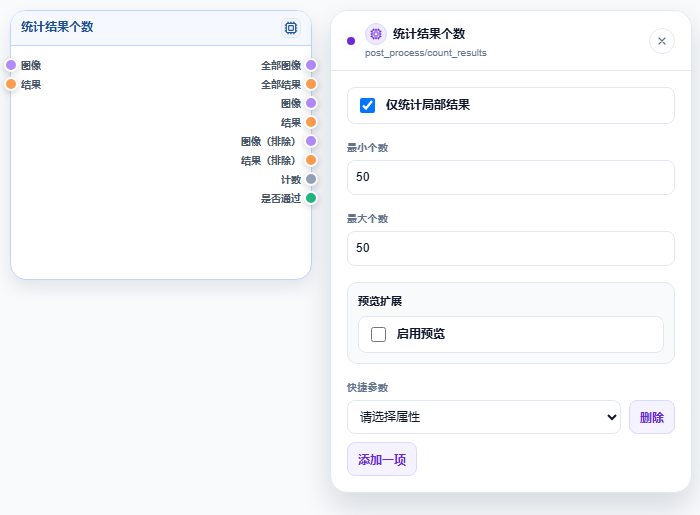Close the 统计结果个数 properties panel
This screenshot has width=700, height=515.
click(662, 41)
